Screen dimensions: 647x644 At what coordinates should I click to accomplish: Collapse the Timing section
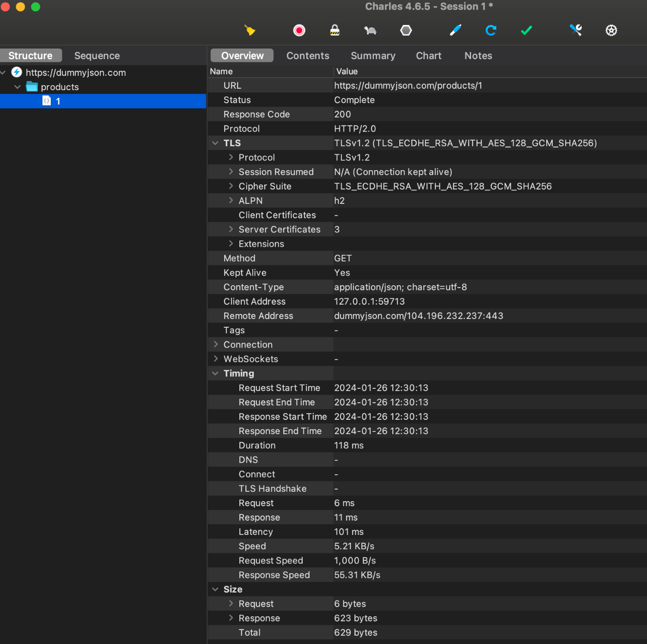215,373
